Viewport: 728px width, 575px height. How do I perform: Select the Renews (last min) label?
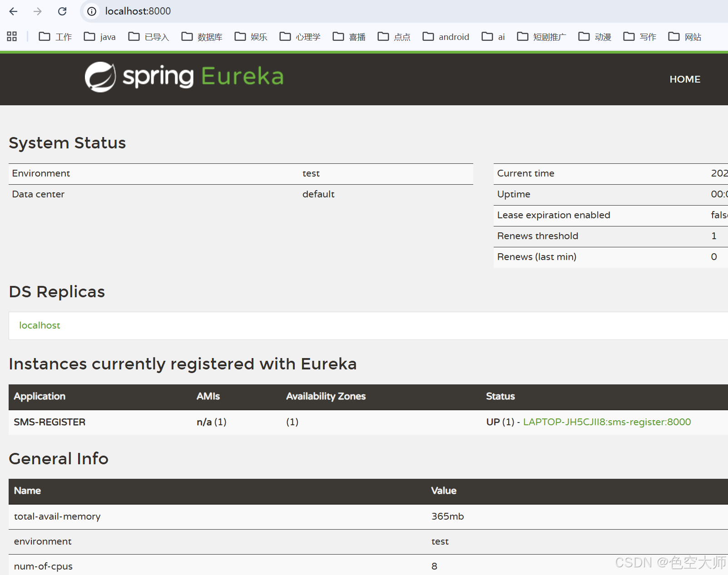pos(537,257)
